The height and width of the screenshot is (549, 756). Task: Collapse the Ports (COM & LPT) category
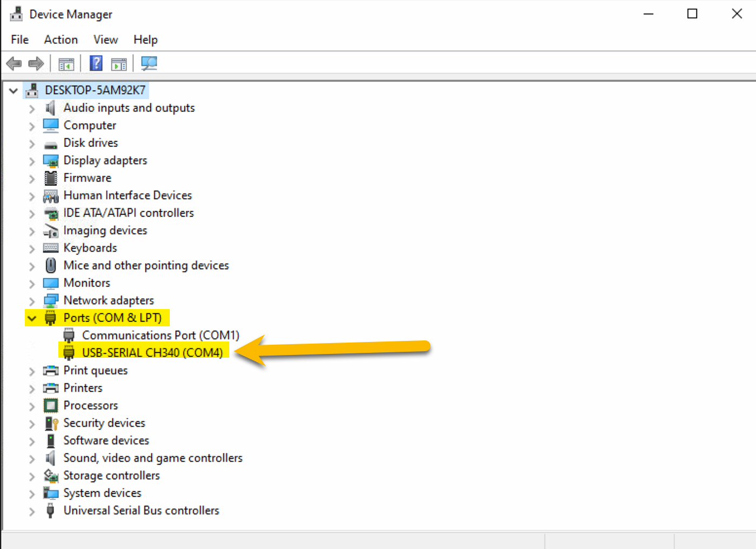31,318
